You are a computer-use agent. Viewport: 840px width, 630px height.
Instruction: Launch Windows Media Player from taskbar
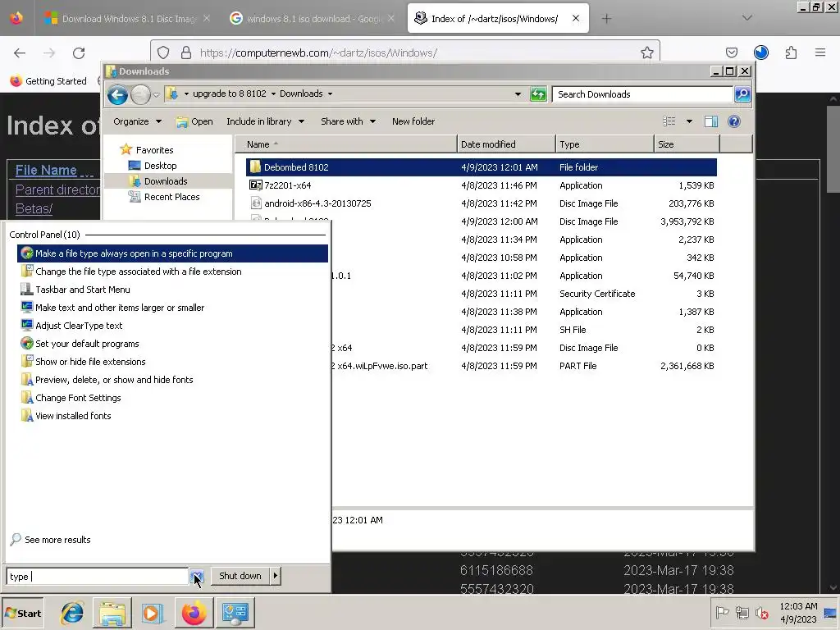153,613
